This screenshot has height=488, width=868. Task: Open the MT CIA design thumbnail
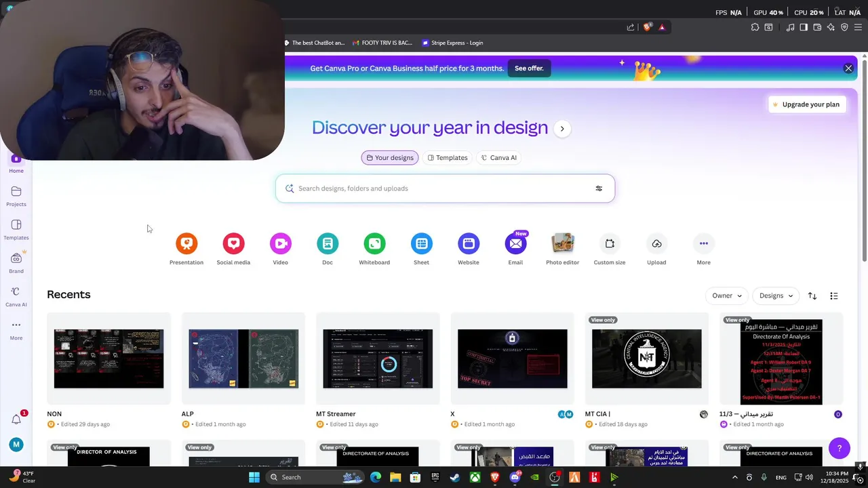point(647,359)
